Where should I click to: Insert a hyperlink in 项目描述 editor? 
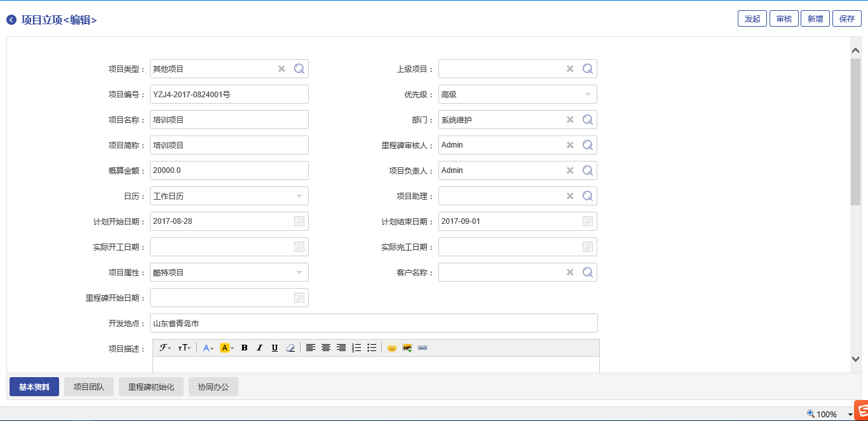pyautogui.click(x=423, y=348)
